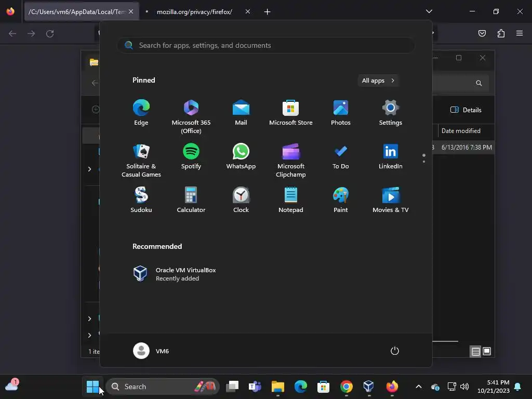
Task: Open the notification bell
Action: pyautogui.click(x=518, y=387)
